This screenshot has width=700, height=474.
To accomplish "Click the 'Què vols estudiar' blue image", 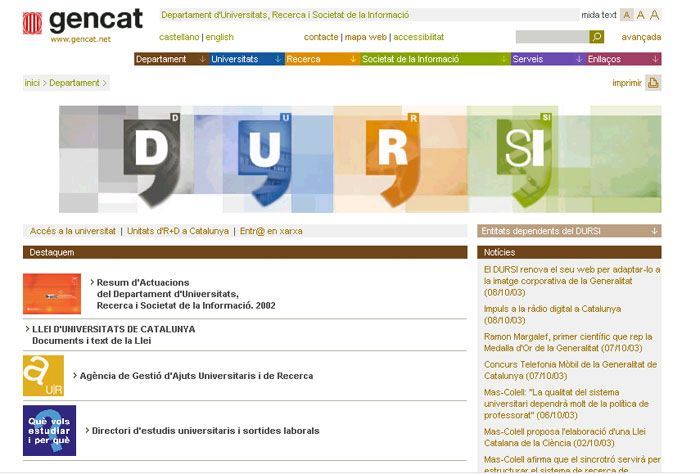I will coord(50,430).
